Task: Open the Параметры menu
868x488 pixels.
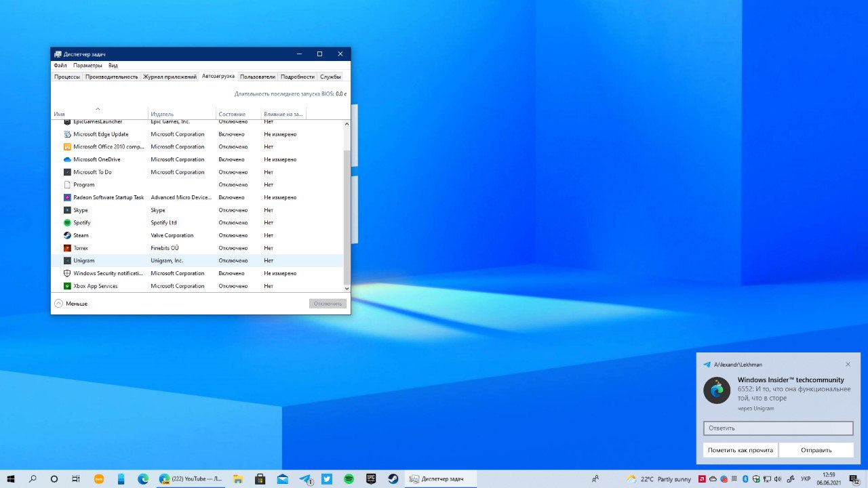Action: (87, 66)
